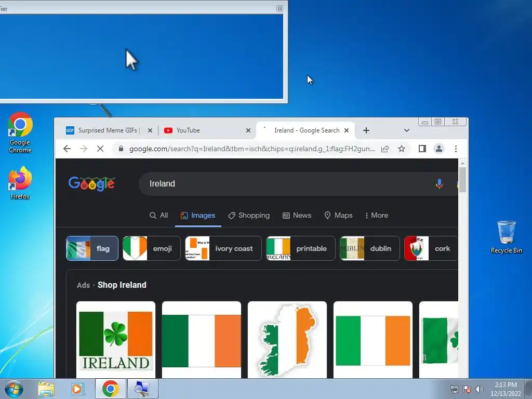Close the Surprised Meme GIFs tab
Screen dimensions: 532x399
coord(150,130)
